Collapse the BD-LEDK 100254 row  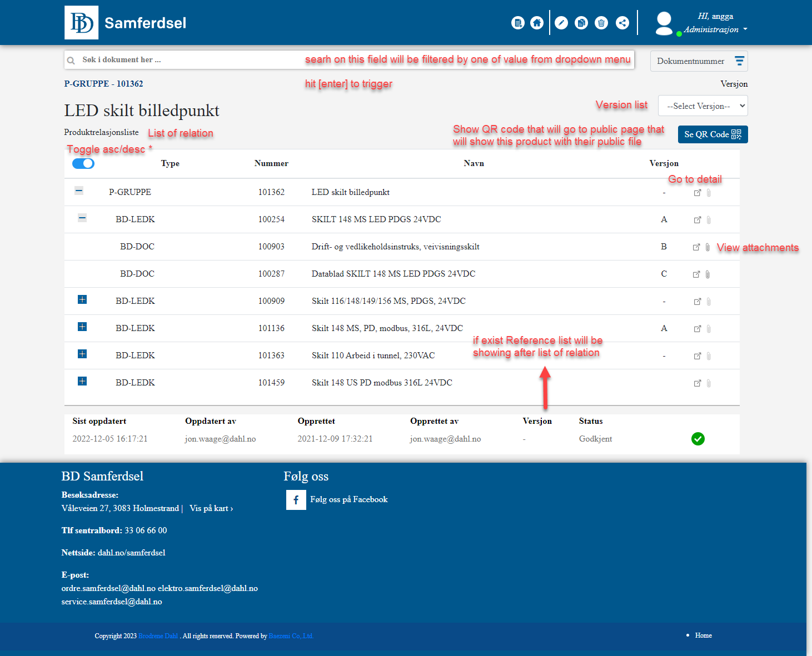(x=82, y=218)
